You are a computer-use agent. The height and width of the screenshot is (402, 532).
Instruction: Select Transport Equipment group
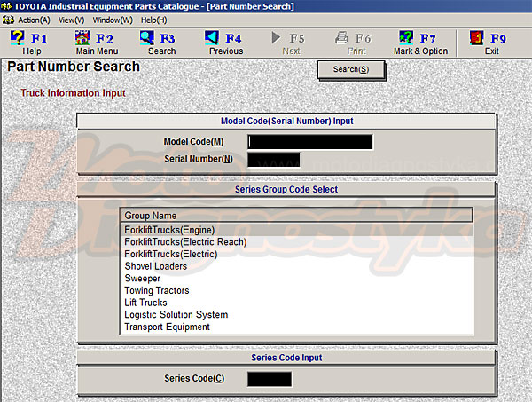(296, 327)
